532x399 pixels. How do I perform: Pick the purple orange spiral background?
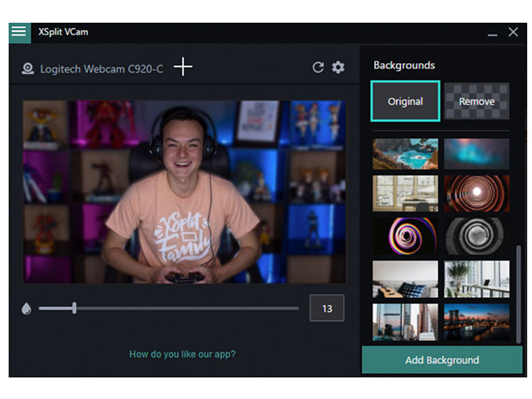405,236
